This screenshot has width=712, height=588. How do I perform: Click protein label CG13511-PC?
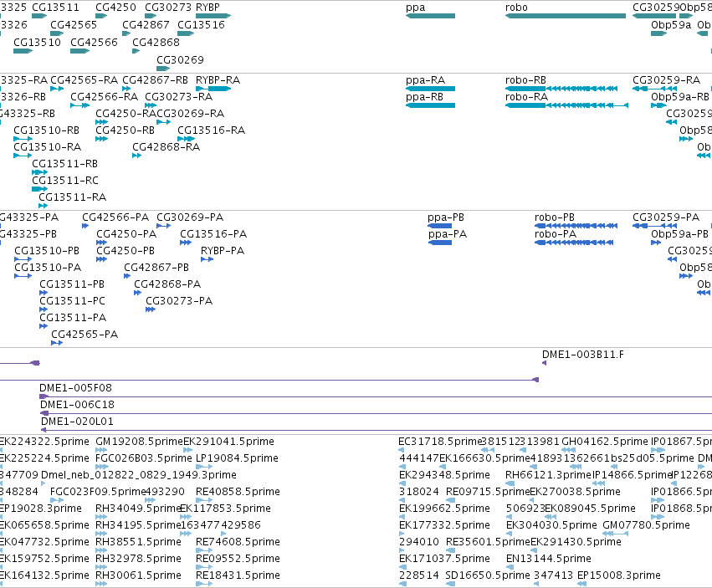(x=73, y=301)
